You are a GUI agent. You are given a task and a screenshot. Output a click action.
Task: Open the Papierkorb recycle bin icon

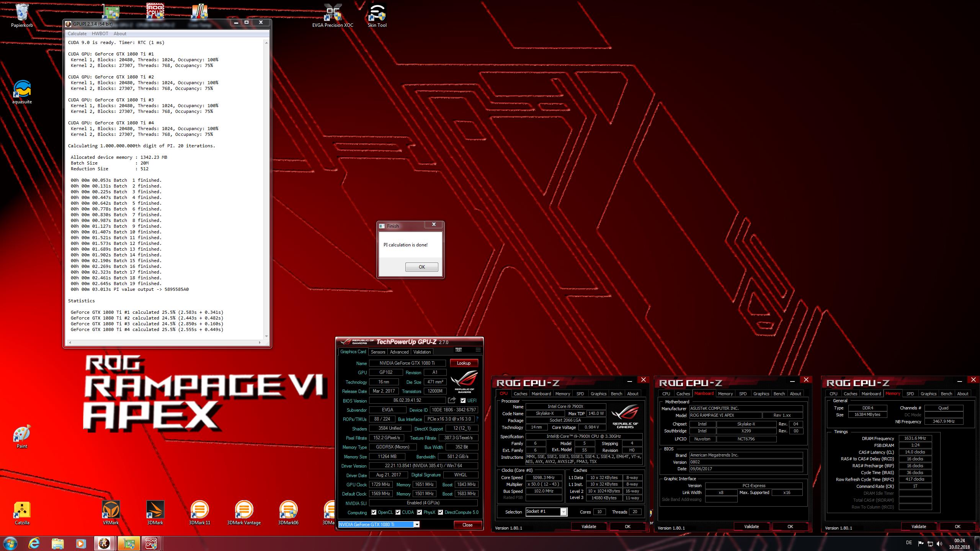(x=22, y=16)
